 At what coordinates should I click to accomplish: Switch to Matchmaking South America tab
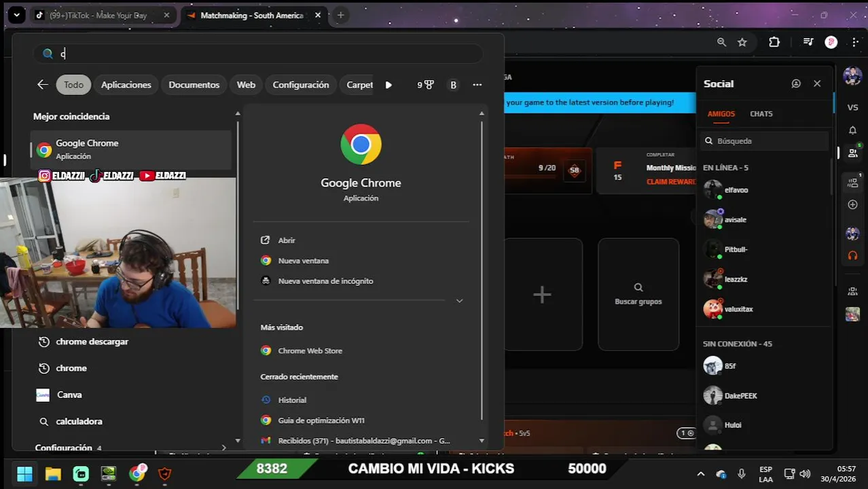point(251,15)
